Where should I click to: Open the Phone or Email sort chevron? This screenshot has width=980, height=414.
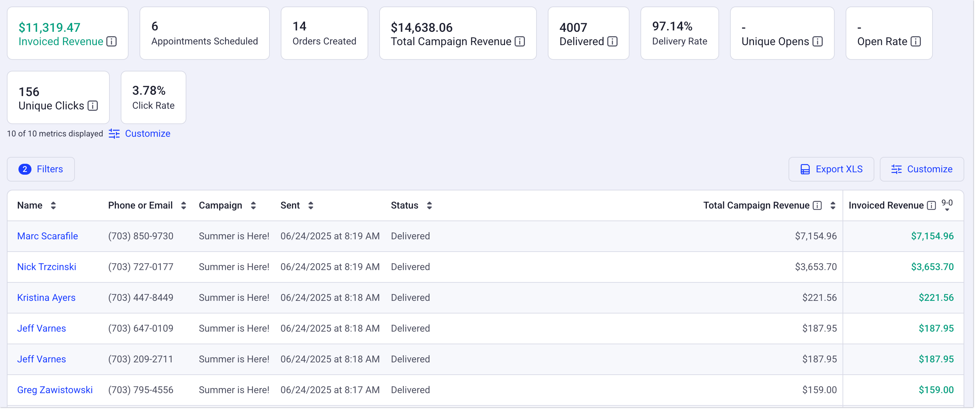point(184,205)
